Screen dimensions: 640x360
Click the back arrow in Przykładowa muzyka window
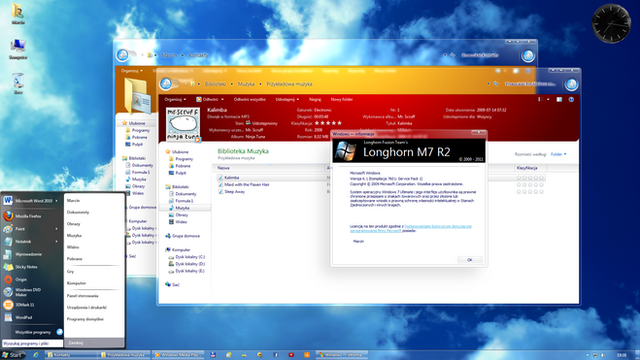tap(166, 84)
